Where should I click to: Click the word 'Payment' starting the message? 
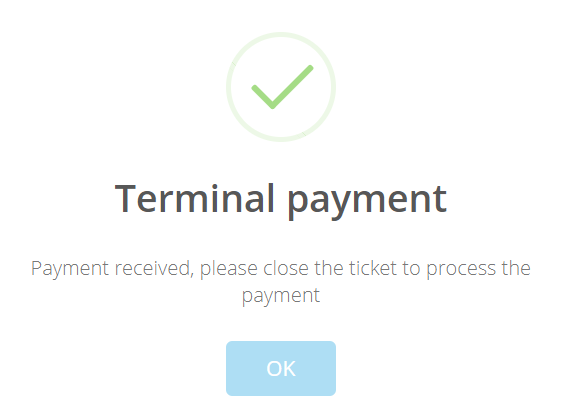click(x=70, y=269)
